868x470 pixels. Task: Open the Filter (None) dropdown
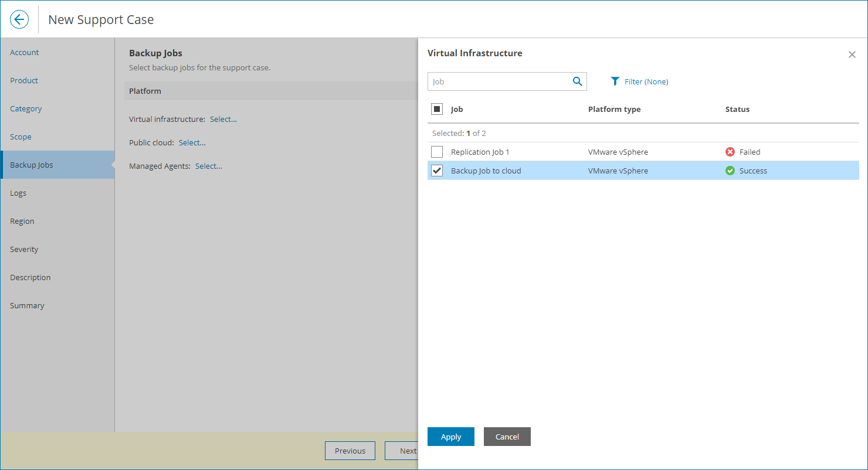click(646, 81)
